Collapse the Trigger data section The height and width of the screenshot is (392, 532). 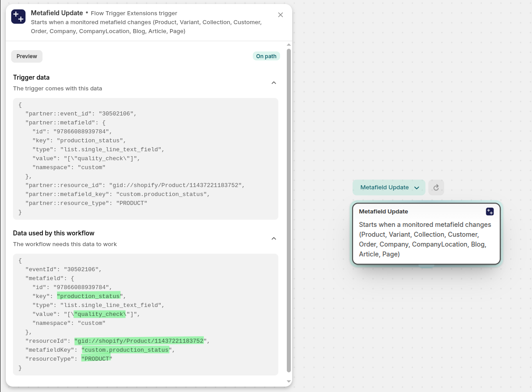pyautogui.click(x=274, y=83)
